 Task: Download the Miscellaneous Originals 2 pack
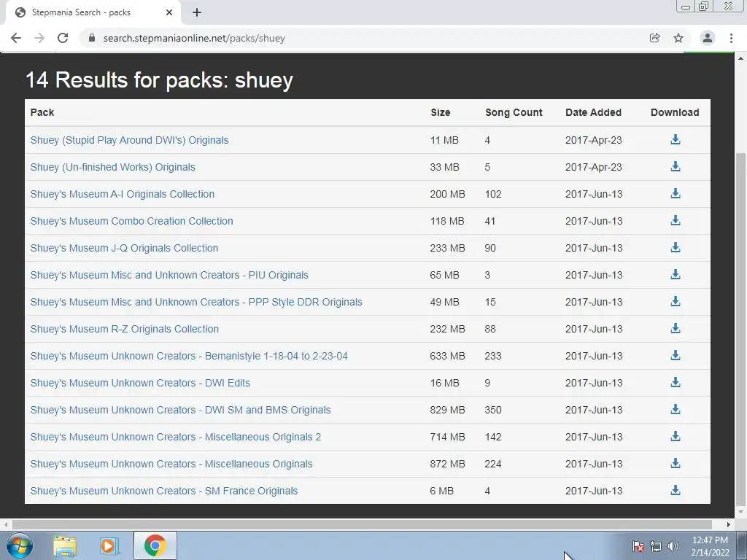[675, 436]
